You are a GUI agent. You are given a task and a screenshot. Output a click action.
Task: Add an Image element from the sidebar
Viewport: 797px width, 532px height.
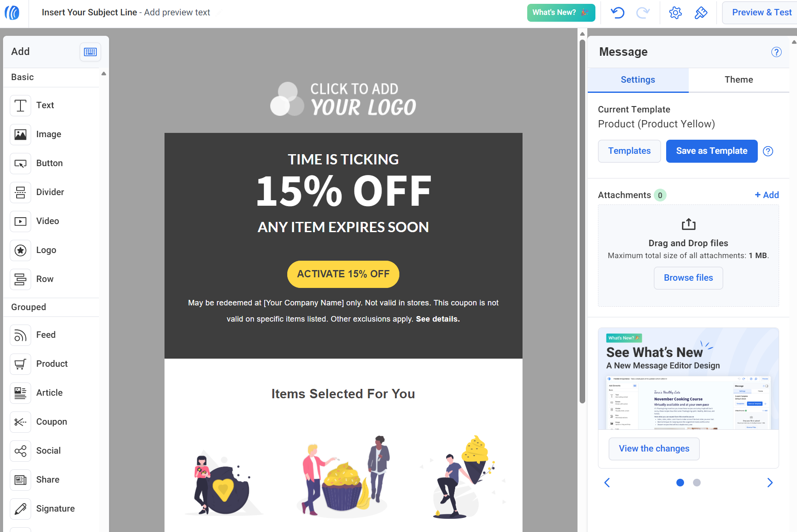tap(20, 134)
